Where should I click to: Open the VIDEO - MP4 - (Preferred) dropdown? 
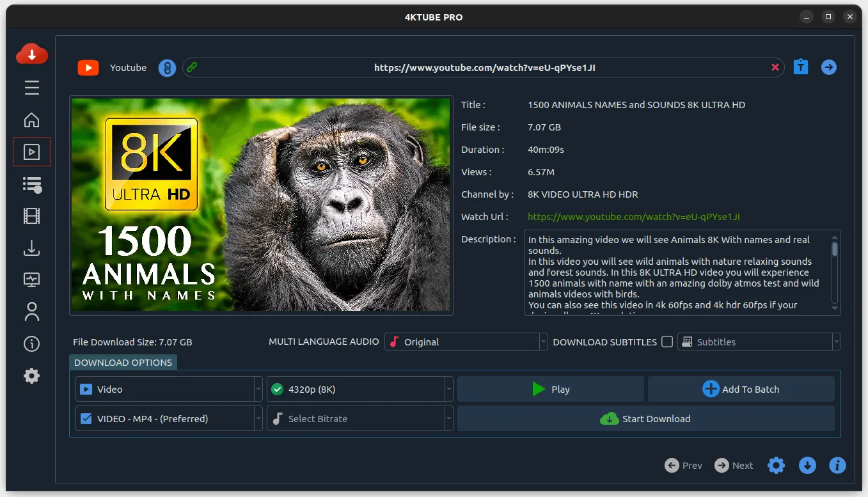coord(169,419)
